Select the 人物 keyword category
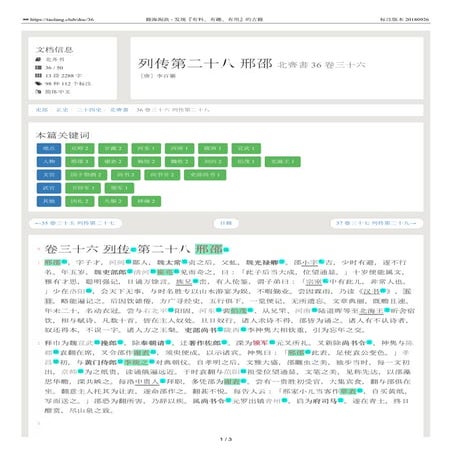 pyautogui.click(x=49, y=162)
